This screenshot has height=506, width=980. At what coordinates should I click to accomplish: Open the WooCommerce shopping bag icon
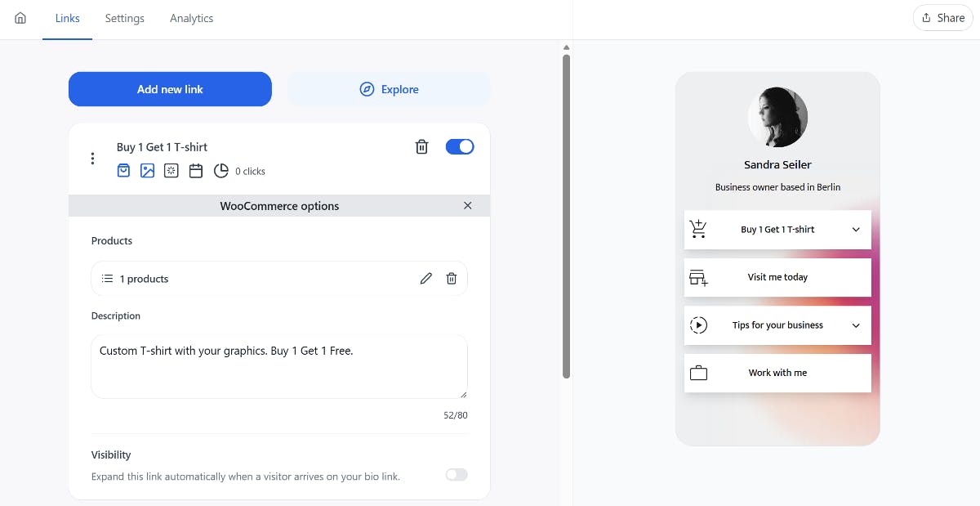coord(123,170)
